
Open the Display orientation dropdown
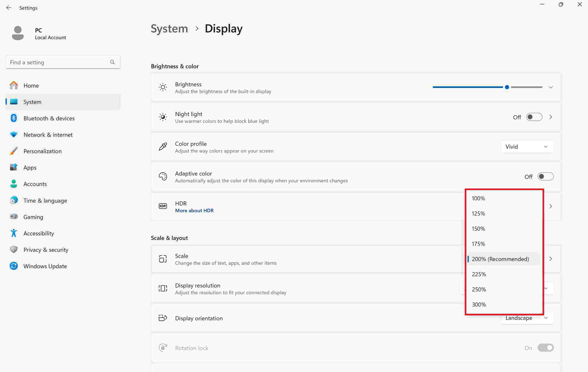point(527,318)
